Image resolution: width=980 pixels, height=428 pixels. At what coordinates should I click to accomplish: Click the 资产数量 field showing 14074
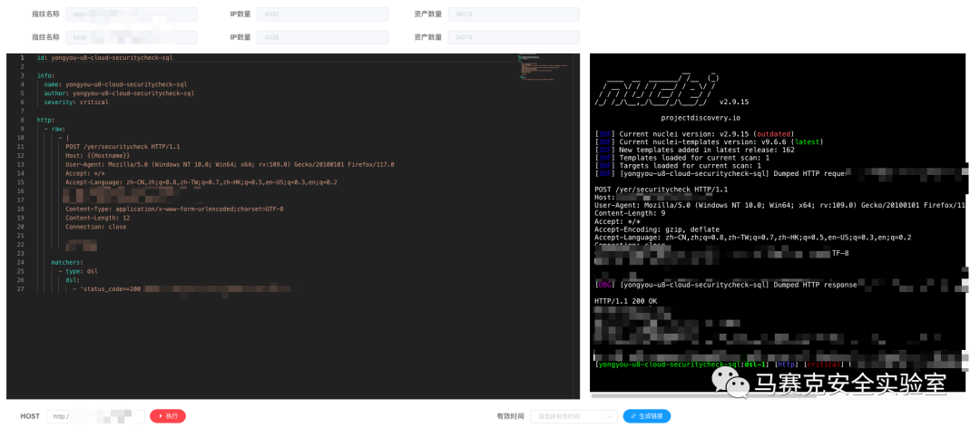point(514,37)
